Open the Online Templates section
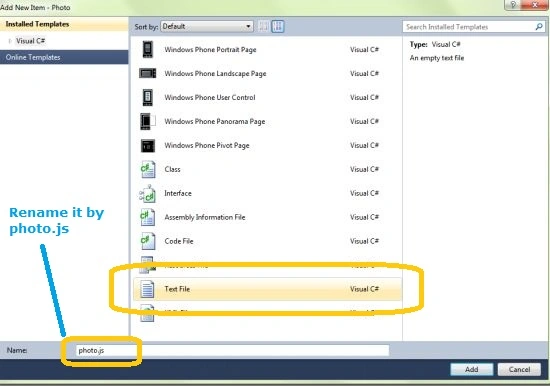Image resolution: width=550 pixels, height=386 pixels. coord(64,57)
